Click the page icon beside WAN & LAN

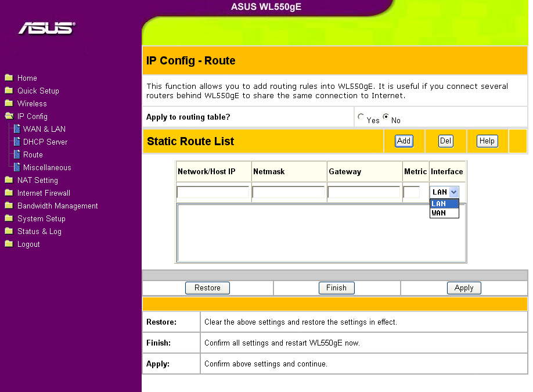click(x=17, y=129)
